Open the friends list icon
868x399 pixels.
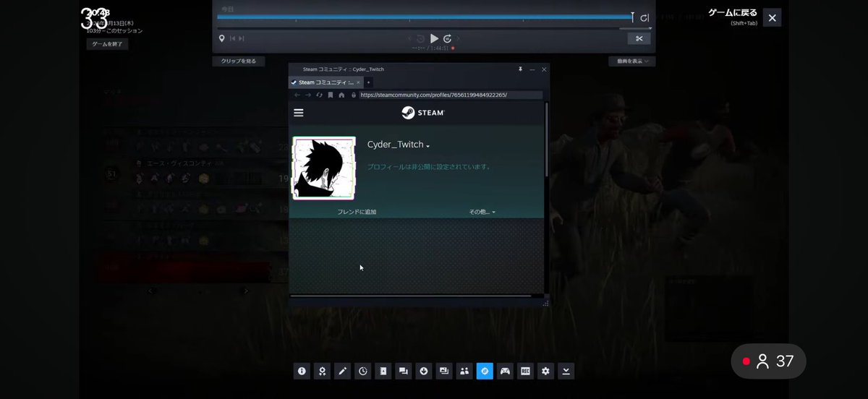click(464, 371)
